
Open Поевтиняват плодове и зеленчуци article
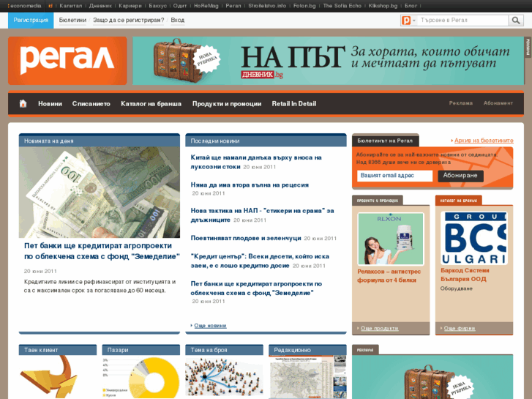pyautogui.click(x=246, y=238)
